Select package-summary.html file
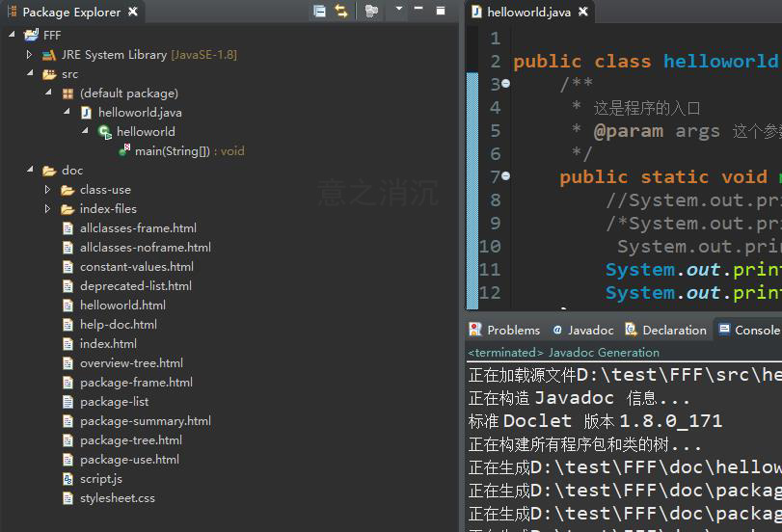The width and height of the screenshot is (782, 532). click(x=146, y=421)
